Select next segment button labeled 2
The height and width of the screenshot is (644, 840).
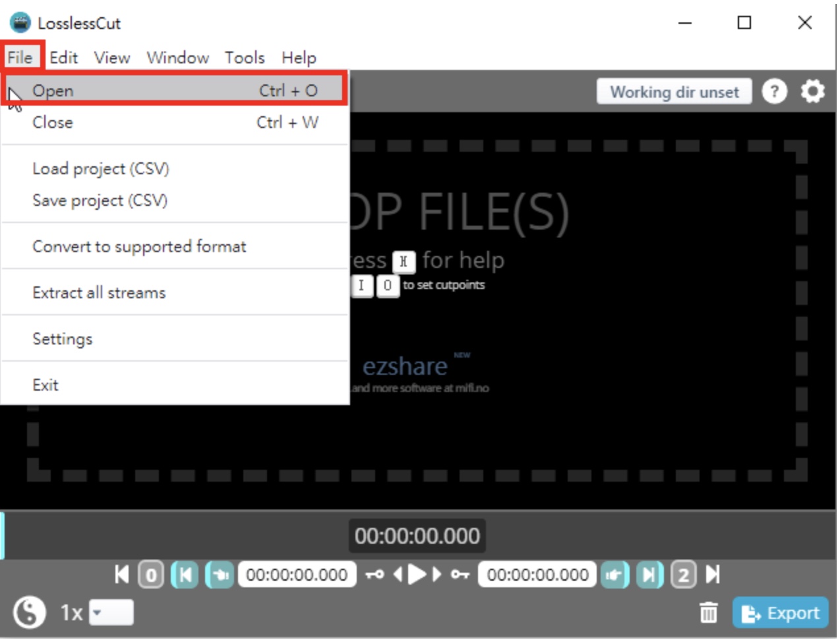(684, 575)
